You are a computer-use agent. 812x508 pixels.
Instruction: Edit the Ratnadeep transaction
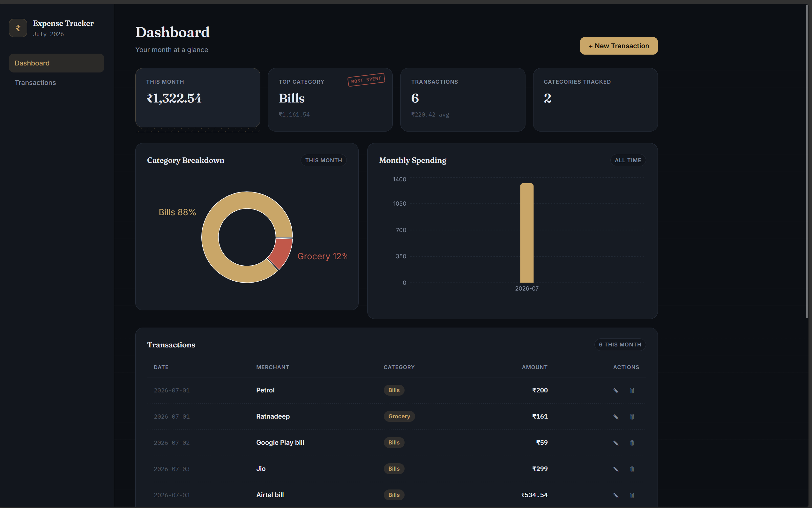[616, 417]
